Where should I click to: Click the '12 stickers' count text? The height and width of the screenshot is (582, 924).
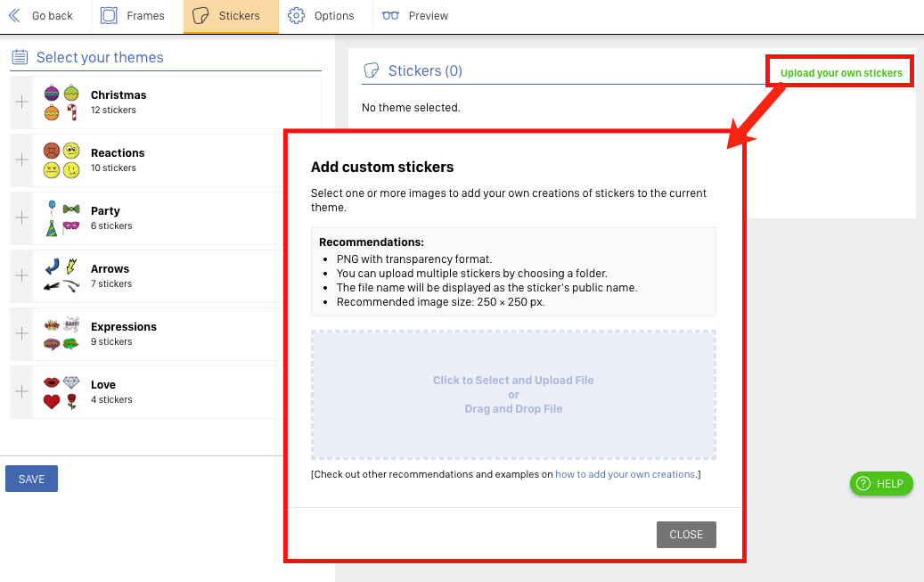click(113, 110)
